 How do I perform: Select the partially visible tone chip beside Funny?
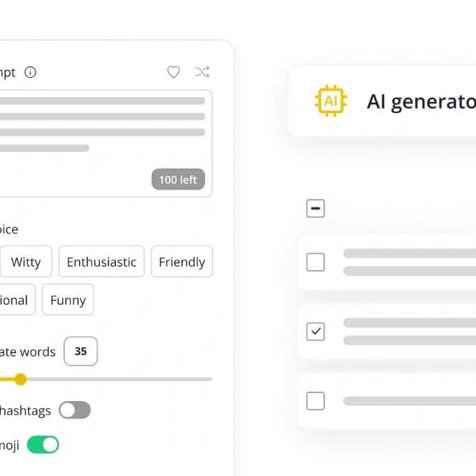coord(14,300)
